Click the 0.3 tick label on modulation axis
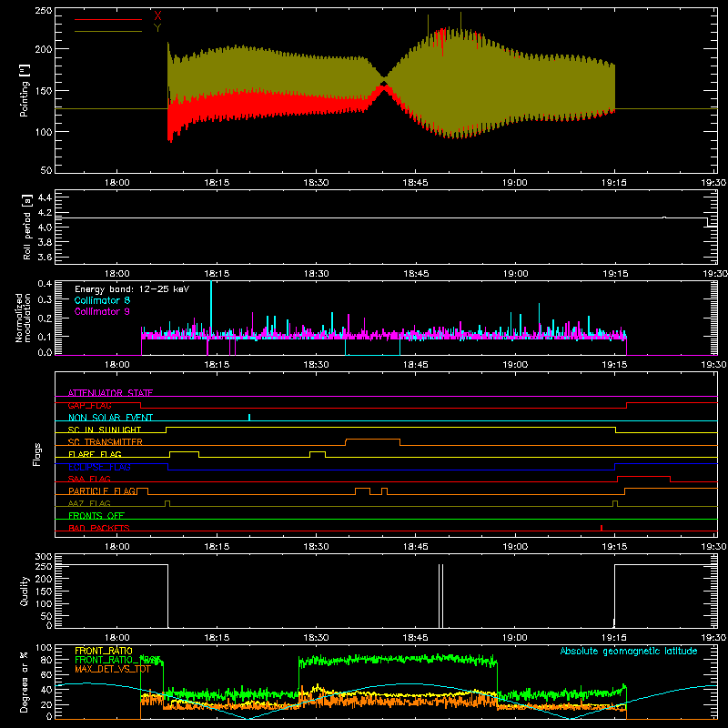This screenshot has width=728, height=728. point(45,299)
